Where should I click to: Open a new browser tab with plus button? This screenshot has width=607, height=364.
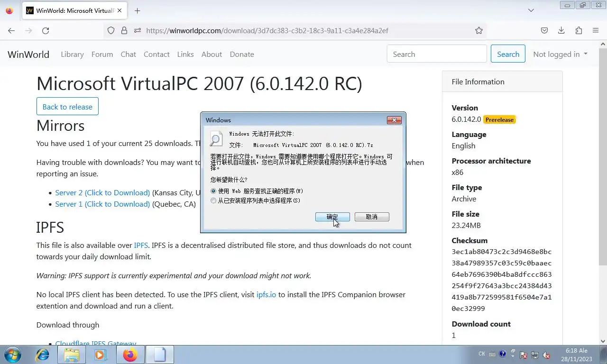[137, 10]
